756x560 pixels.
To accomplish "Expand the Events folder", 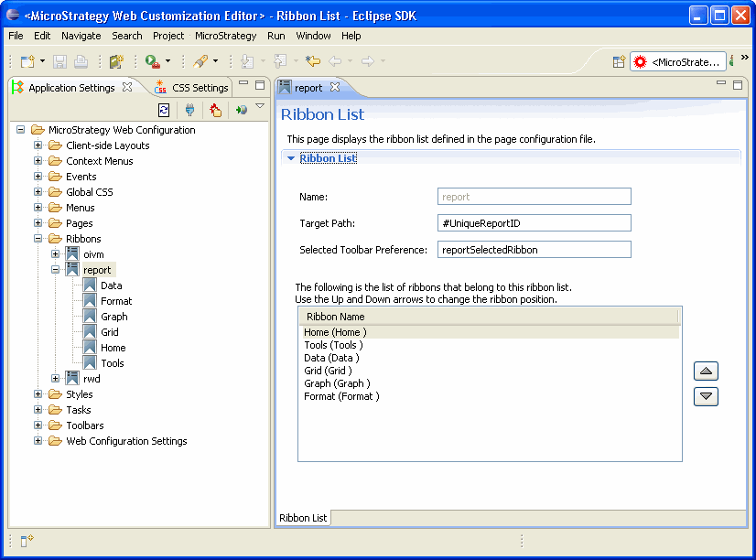I will (x=38, y=177).
